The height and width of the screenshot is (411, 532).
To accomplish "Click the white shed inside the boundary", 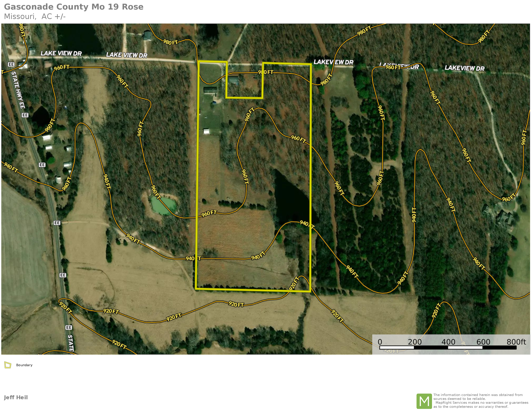I will (x=206, y=131).
